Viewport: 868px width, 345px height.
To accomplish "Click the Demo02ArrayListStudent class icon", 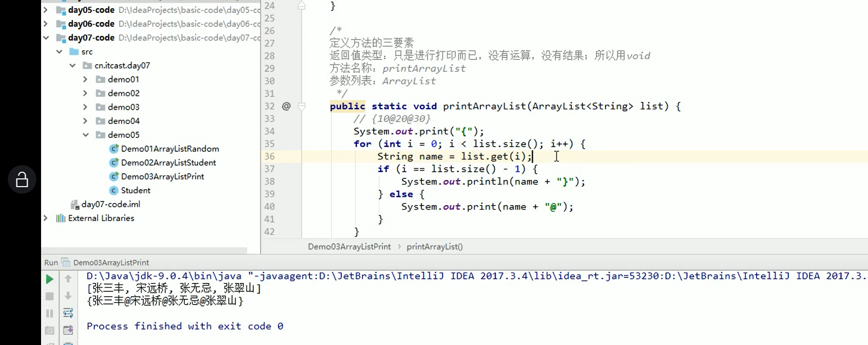I will [114, 163].
